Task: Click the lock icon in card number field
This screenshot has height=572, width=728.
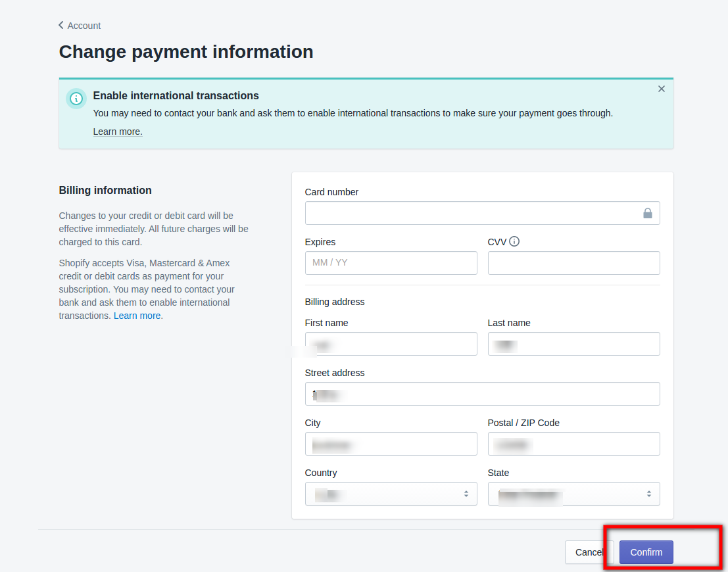Action: pos(647,213)
